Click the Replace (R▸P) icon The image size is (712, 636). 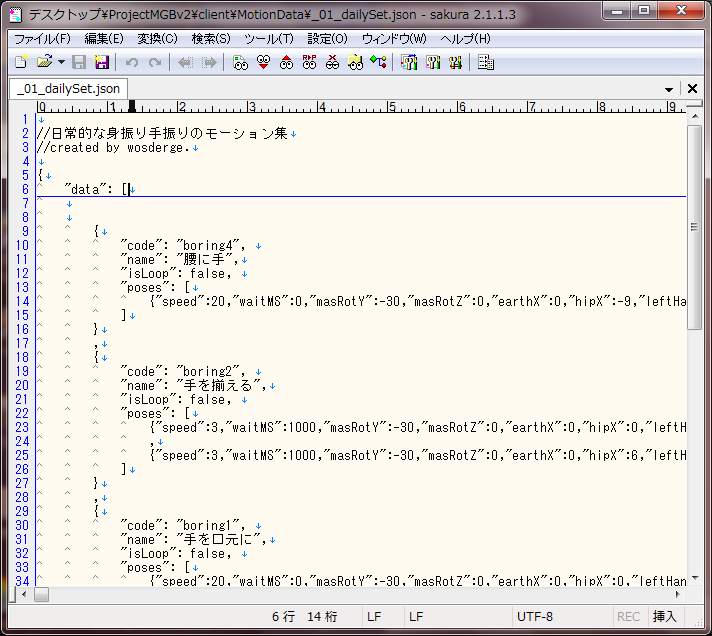[309, 63]
